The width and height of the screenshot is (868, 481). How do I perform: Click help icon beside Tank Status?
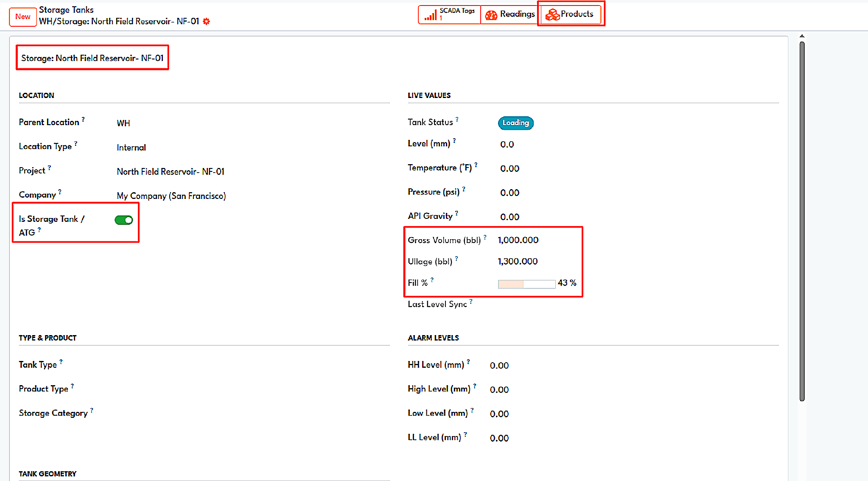[457, 119]
